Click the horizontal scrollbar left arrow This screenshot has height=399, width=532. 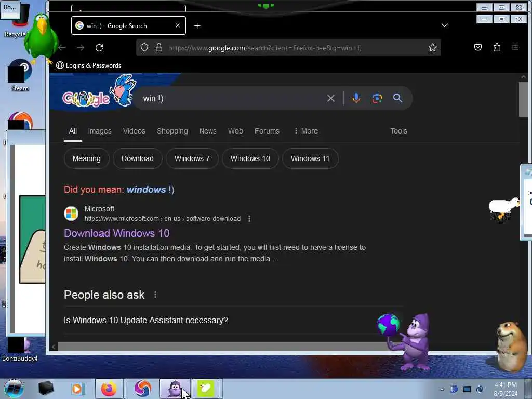(x=54, y=347)
